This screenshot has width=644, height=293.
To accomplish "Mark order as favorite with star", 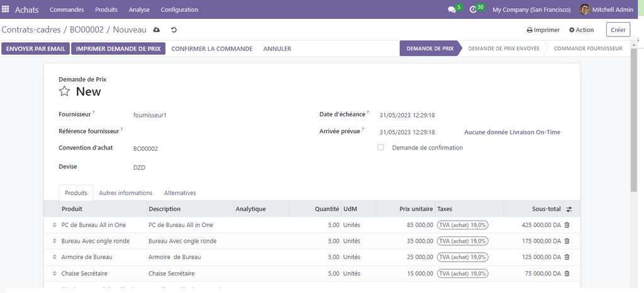I will pyautogui.click(x=64, y=92).
